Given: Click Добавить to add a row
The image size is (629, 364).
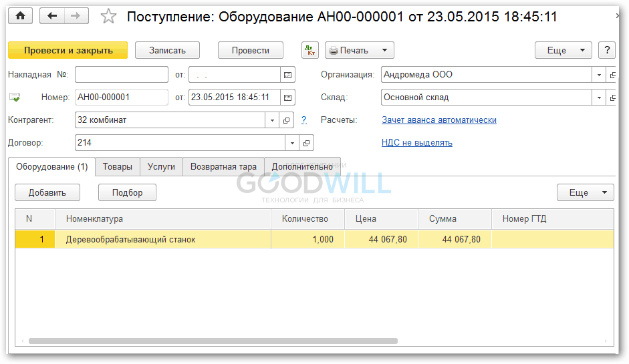Looking at the screenshot, I should click(47, 192).
